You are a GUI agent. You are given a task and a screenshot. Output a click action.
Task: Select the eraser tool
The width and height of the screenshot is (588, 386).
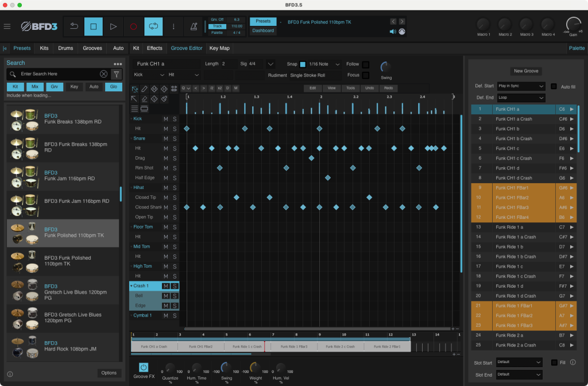(x=144, y=99)
